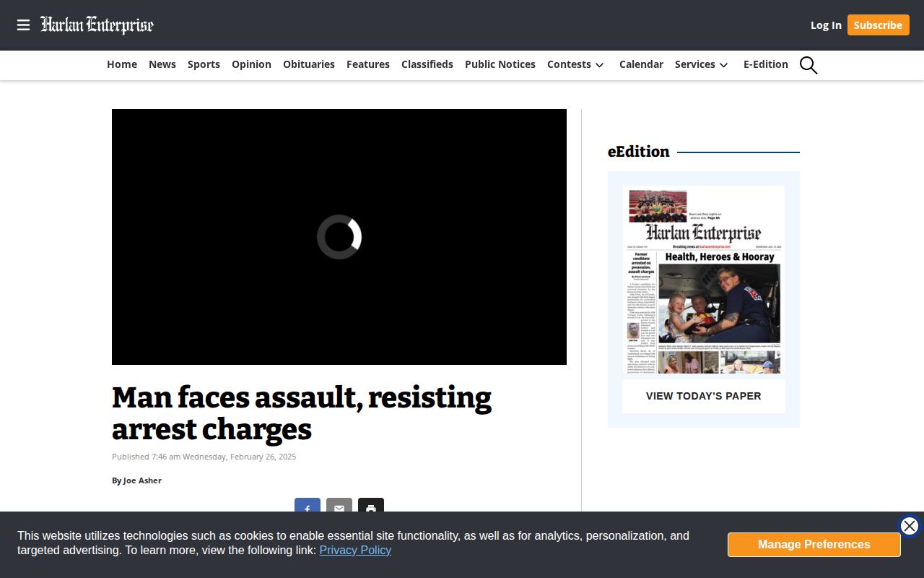
Task: Open E-Edition from navigation bar
Action: click(766, 64)
